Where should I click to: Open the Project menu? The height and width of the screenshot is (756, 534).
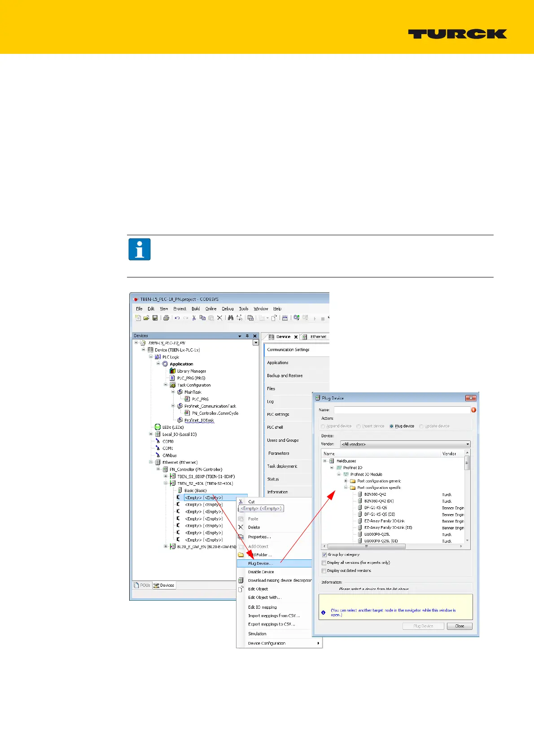point(179,308)
